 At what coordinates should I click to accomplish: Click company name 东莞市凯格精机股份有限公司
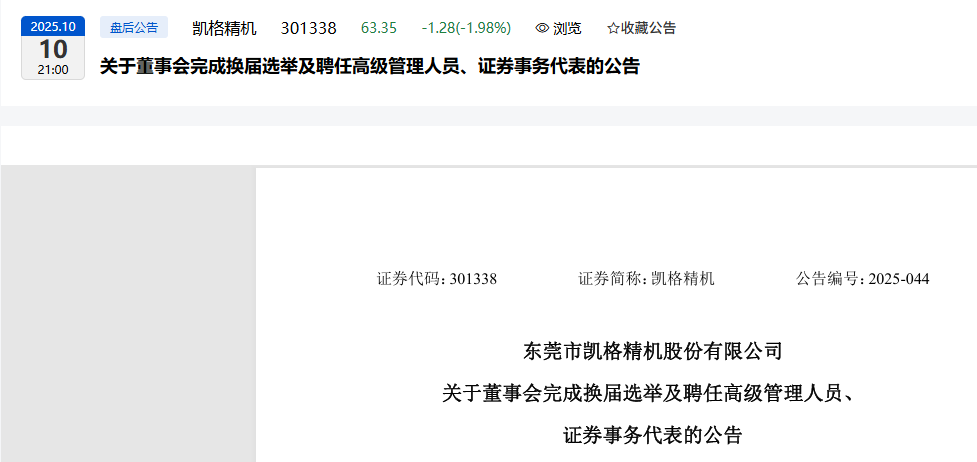(x=652, y=352)
